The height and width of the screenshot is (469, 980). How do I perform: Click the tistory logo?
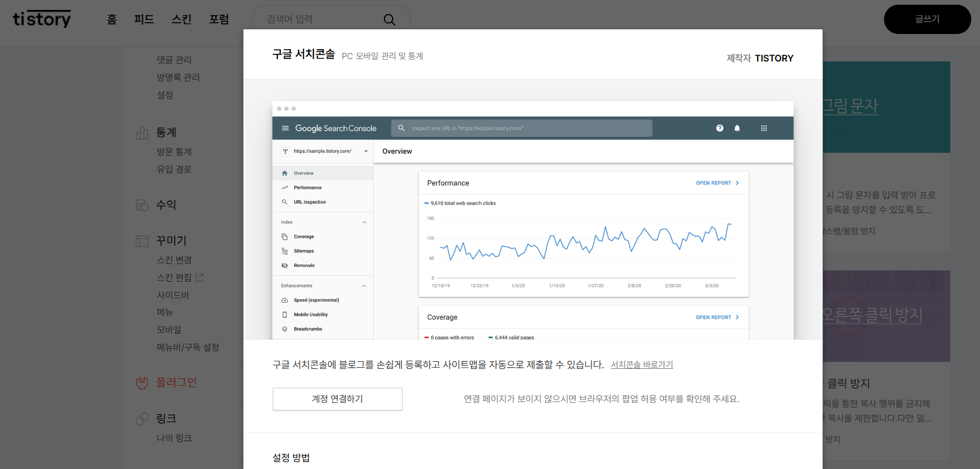42,19
